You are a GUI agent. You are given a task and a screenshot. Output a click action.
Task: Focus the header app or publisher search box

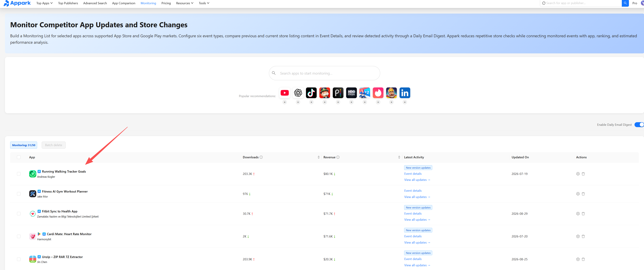point(581,3)
